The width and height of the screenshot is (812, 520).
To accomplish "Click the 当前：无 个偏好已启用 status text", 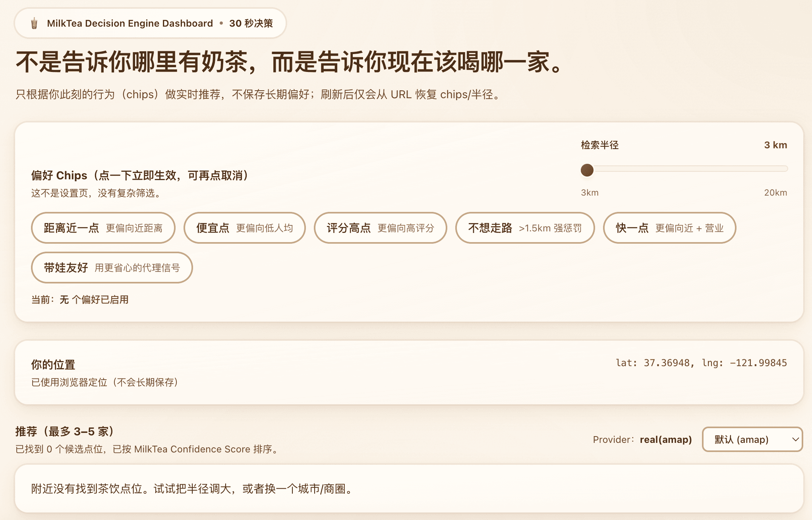I will click(x=80, y=299).
